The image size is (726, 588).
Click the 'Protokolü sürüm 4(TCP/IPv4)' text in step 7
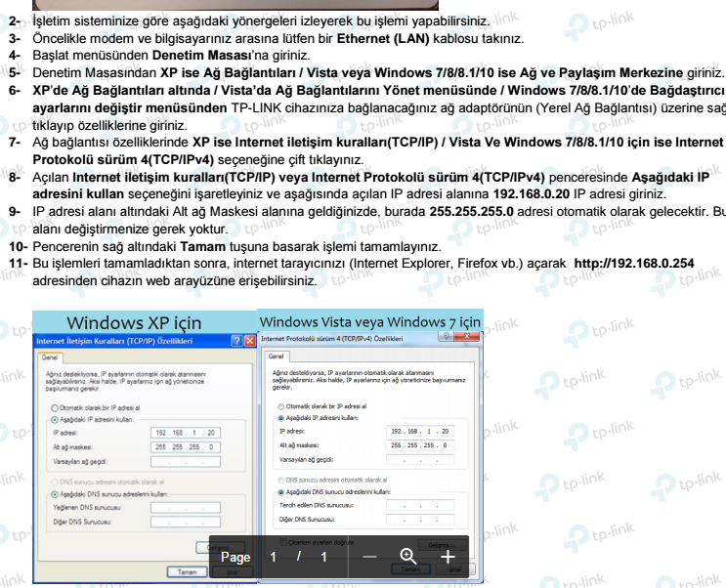click(123, 160)
